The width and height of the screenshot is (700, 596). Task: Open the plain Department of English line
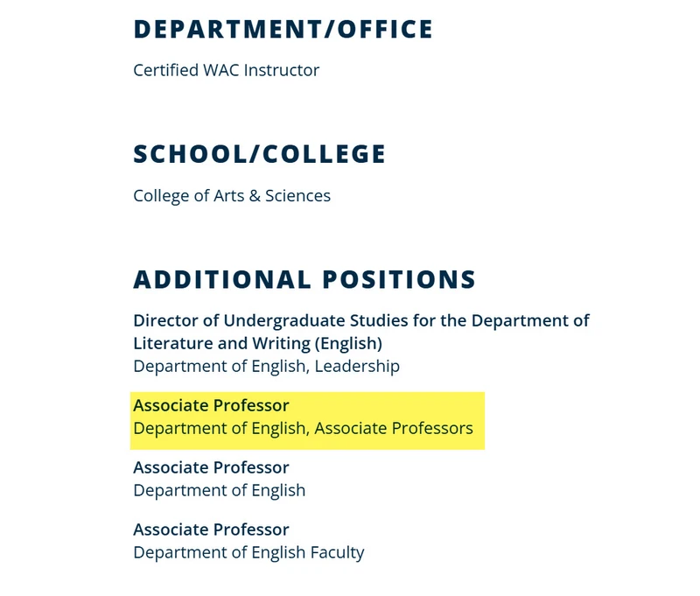(220, 490)
